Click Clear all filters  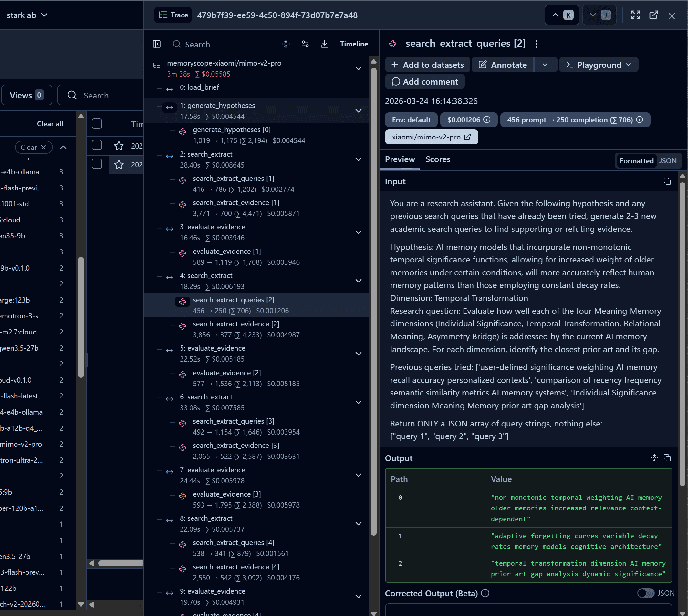click(50, 124)
